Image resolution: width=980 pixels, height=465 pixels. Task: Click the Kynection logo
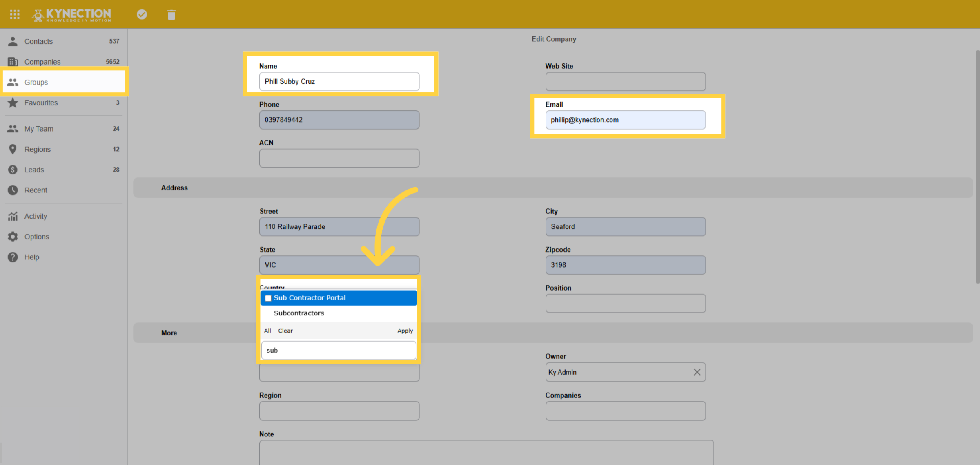[x=71, y=15]
